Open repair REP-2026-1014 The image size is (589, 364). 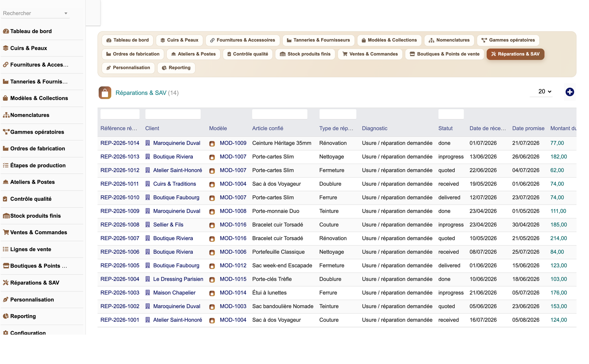point(120,143)
